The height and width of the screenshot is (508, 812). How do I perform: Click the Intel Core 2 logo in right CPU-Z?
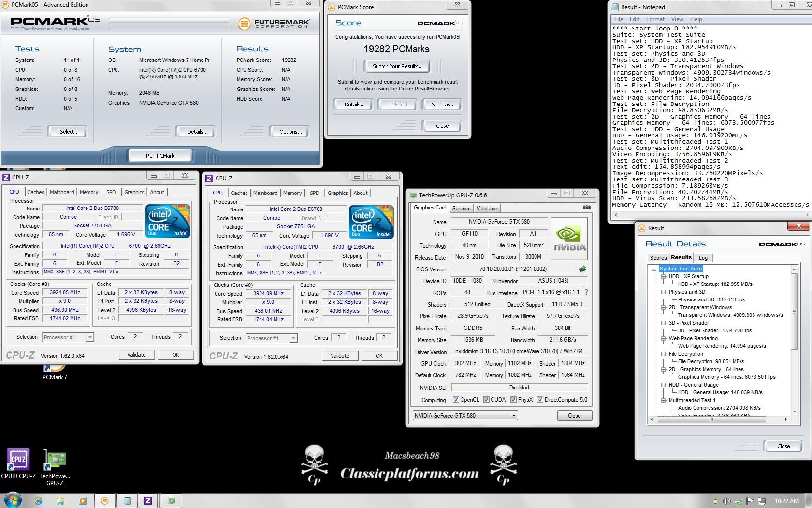(x=371, y=222)
